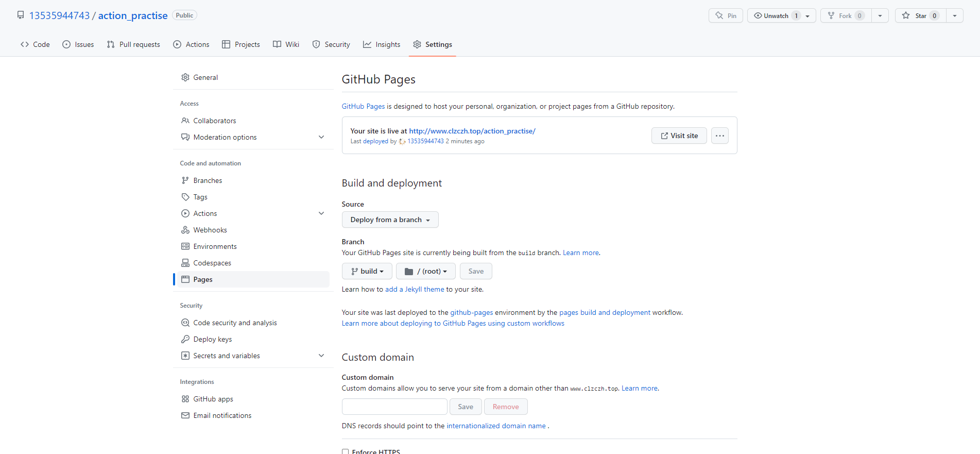The width and height of the screenshot is (980, 454).
Task: Open the Unwatch notifications dropdown
Action: (x=782, y=15)
